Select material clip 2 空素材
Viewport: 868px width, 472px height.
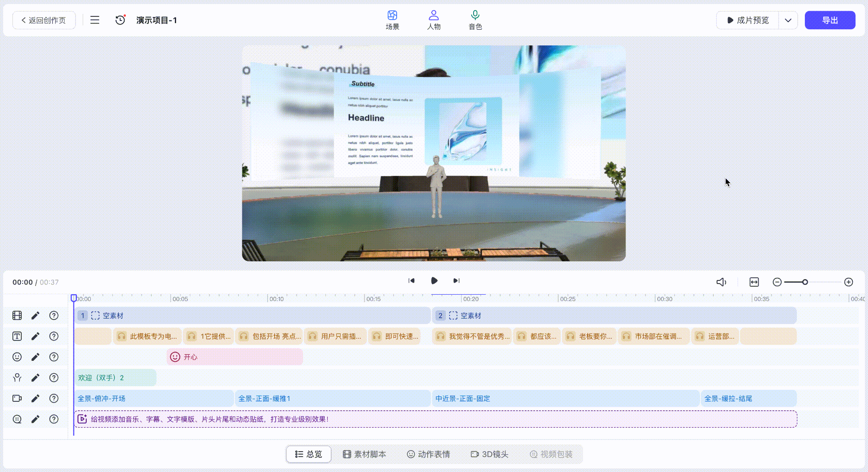[x=615, y=316]
